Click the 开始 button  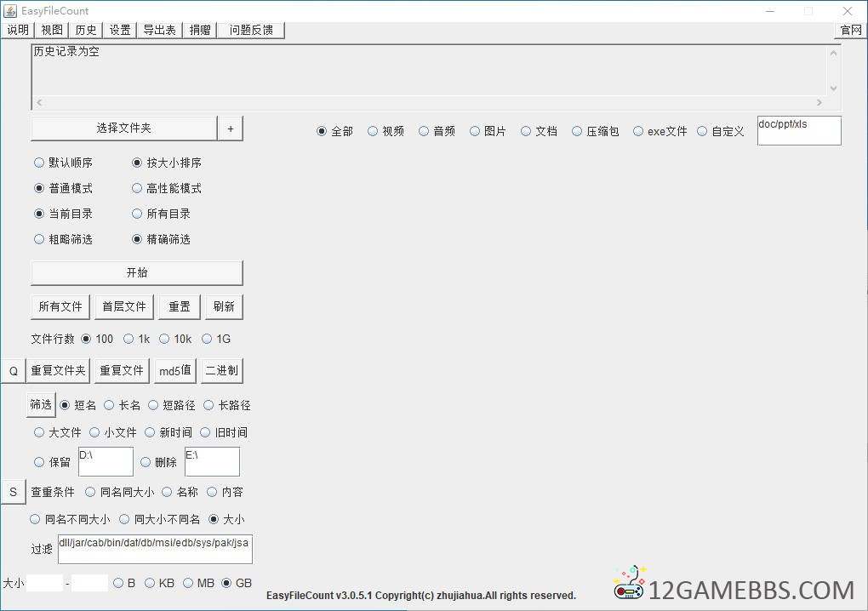click(137, 273)
